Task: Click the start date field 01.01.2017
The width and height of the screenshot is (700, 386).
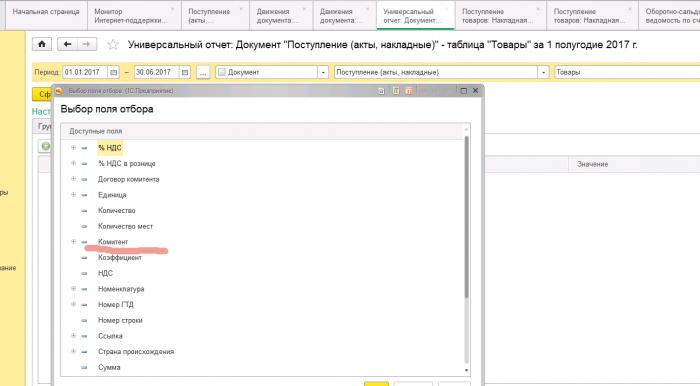Action: 85,72
